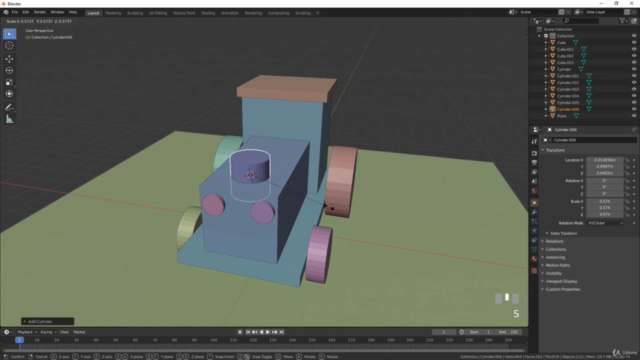Hide Cylinder.001 via its eye icon
Screen dimensions: 640x360
634,76
